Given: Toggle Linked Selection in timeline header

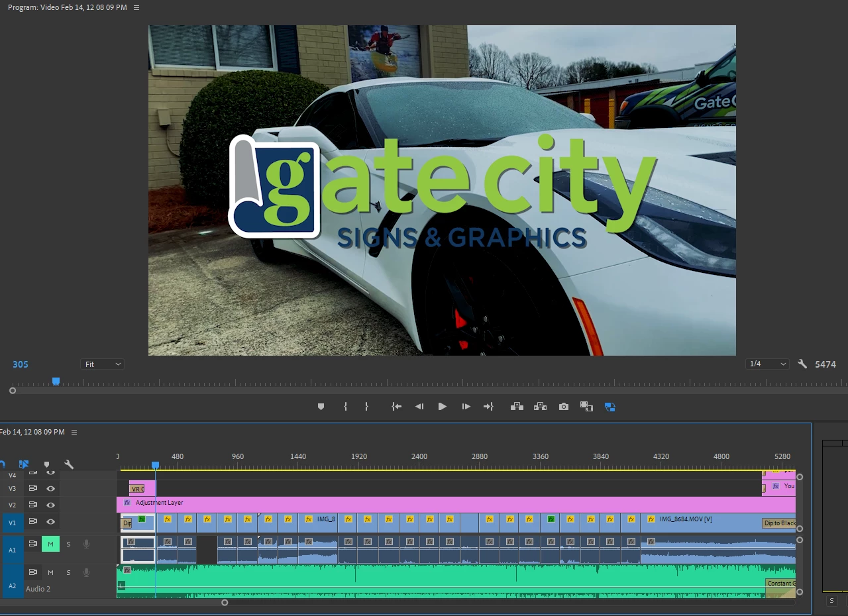Looking at the screenshot, I should 24,464.
